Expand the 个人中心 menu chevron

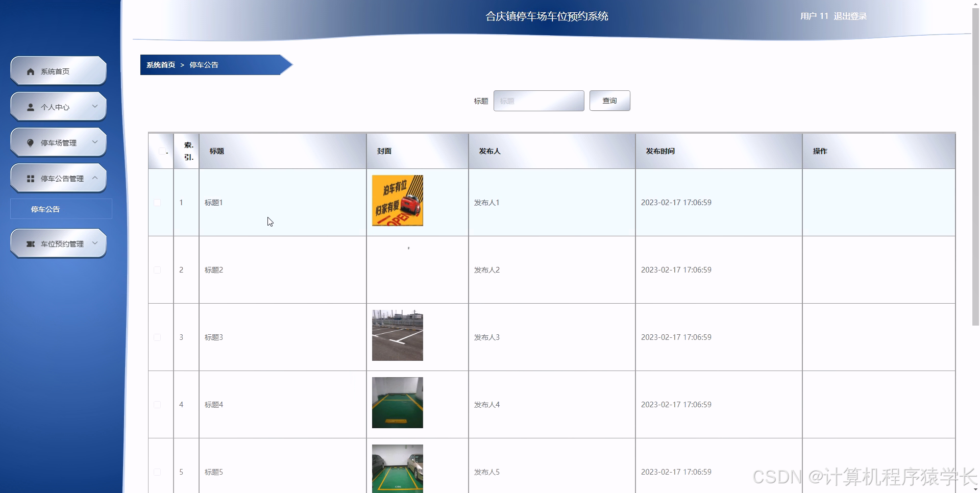click(x=95, y=106)
